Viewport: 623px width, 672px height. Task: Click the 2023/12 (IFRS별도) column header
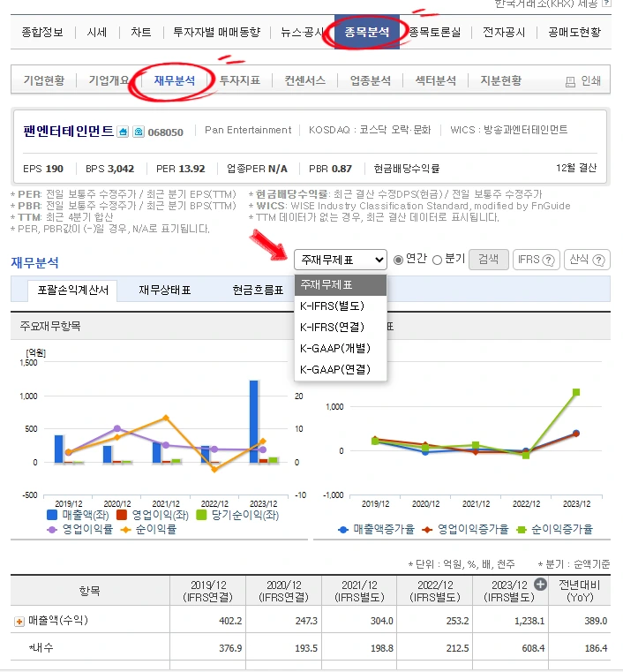[509, 591]
